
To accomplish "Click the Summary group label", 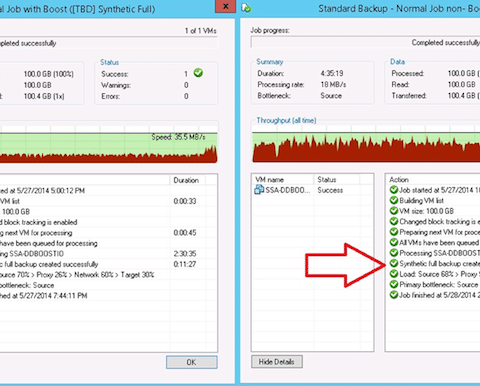I will pyautogui.click(x=270, y=62).
